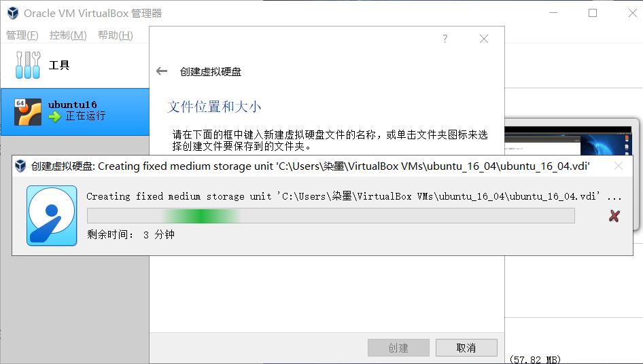
Task: Close the 创建虚拟硬盘 wizard dialog
Action: point(484,39)
